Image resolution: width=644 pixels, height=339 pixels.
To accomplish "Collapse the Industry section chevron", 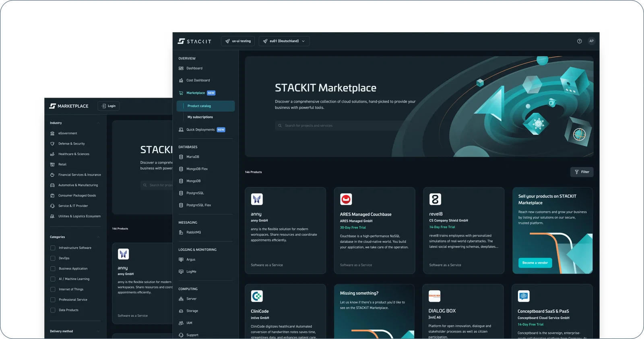I will pyautogui.click(x=98, y=123).
